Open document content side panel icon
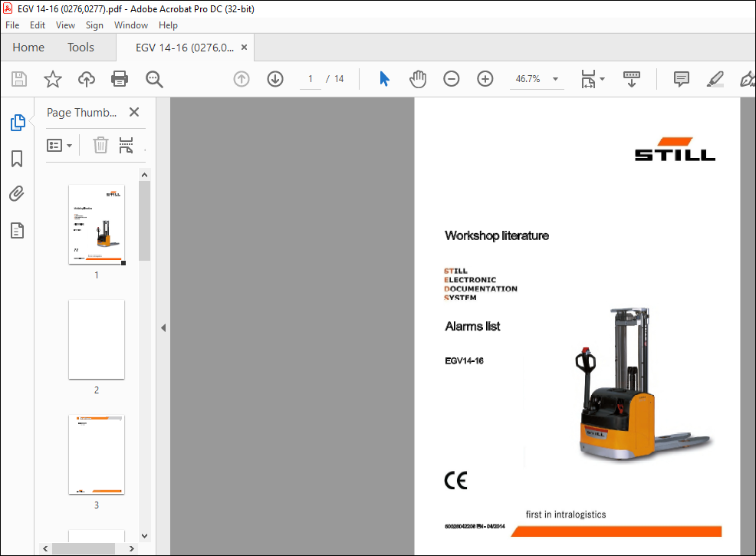Screen dimensions: 756x556 pos(18,231)
